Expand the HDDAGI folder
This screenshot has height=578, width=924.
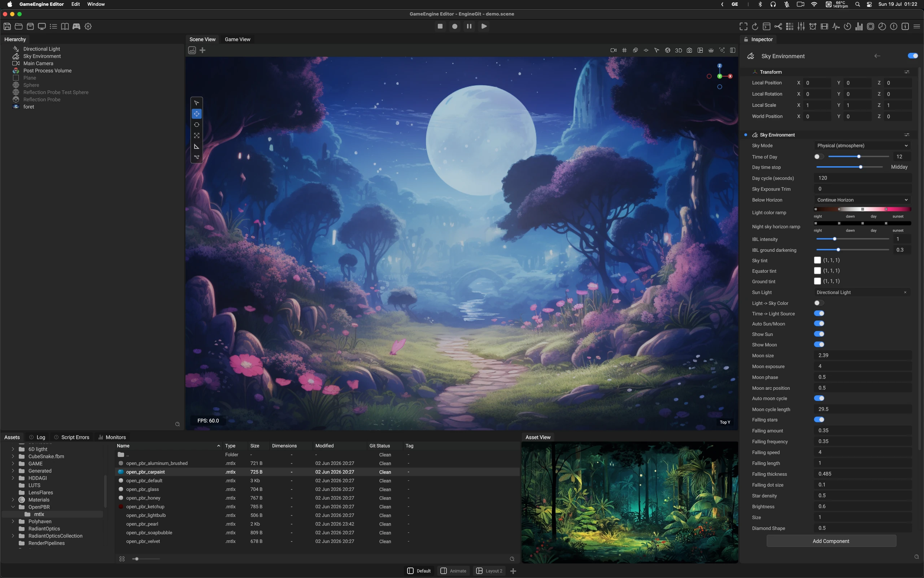[13, 478]
